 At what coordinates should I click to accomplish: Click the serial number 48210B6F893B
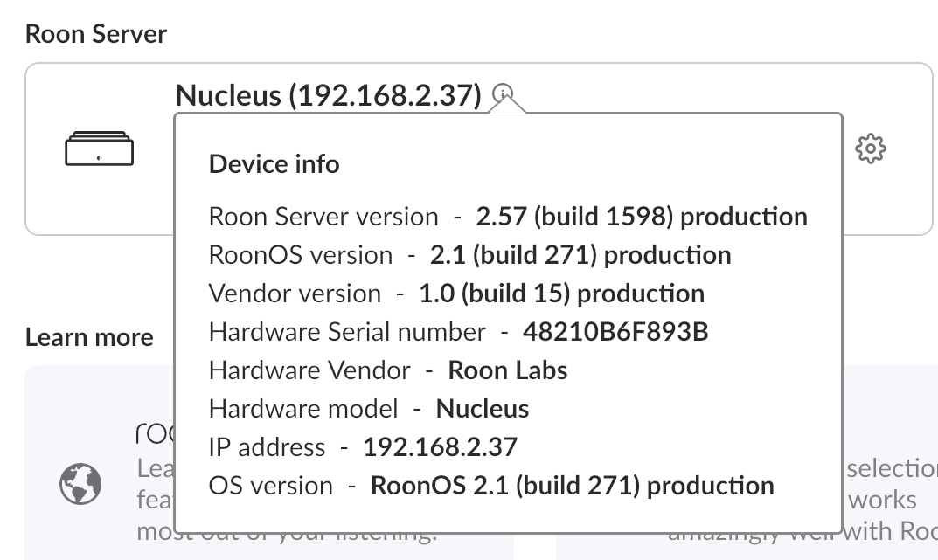615,332
